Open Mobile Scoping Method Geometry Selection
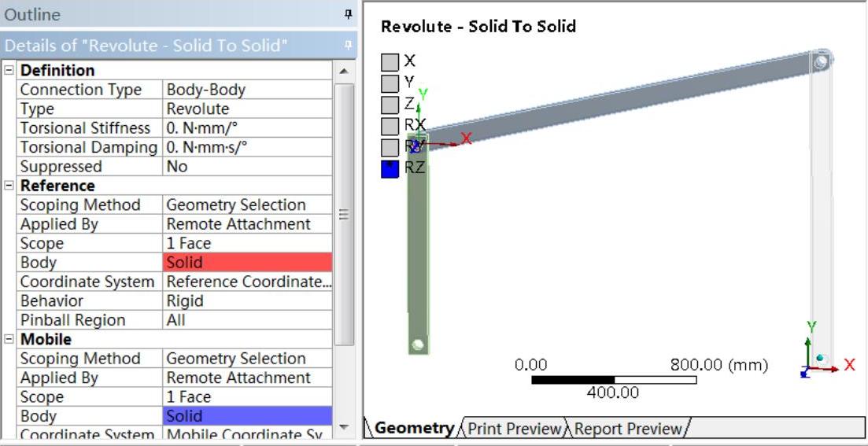 click(247, 359)
